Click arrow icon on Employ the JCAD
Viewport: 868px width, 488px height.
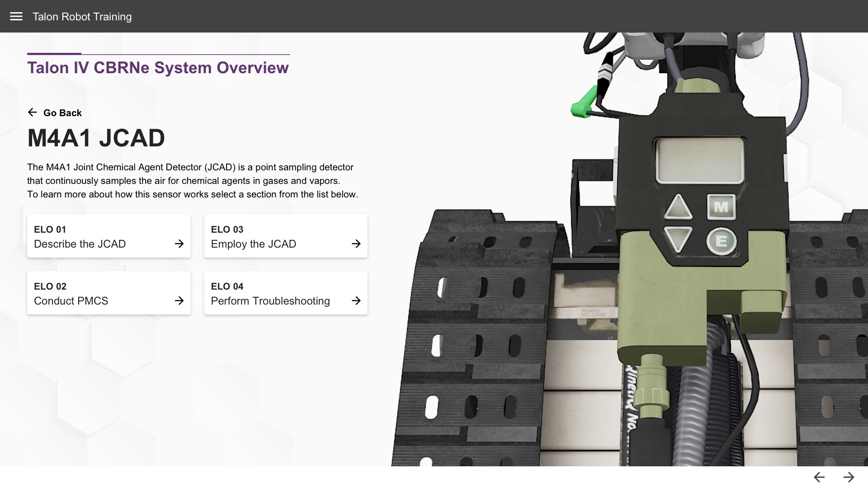coord(356,244)
